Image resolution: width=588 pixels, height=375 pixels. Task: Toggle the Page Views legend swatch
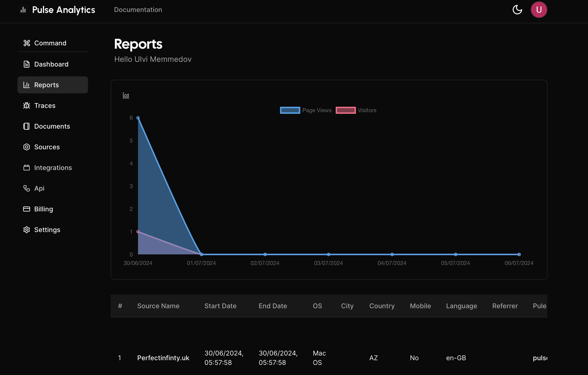[290, 110]
